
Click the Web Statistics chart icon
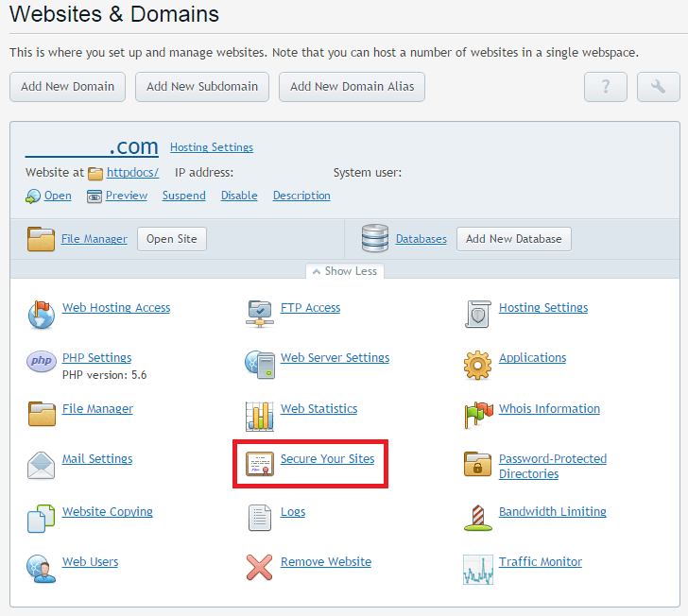point(260,415)
